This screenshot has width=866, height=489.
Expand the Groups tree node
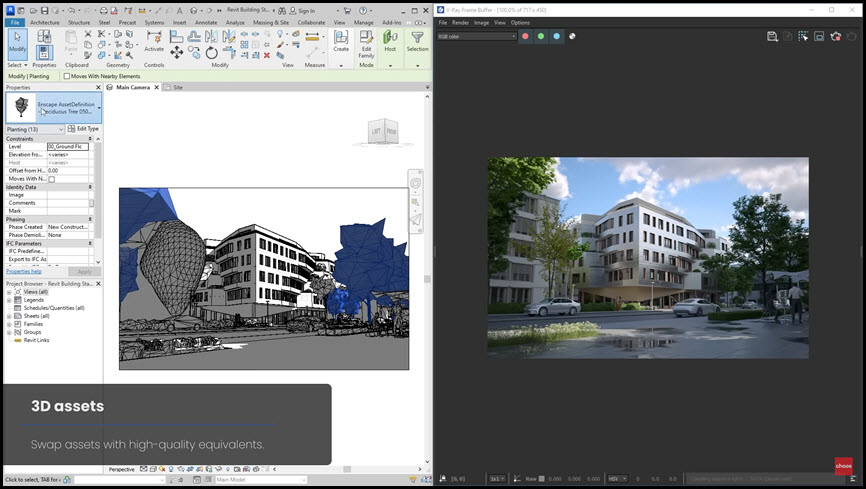coord(9,332)
